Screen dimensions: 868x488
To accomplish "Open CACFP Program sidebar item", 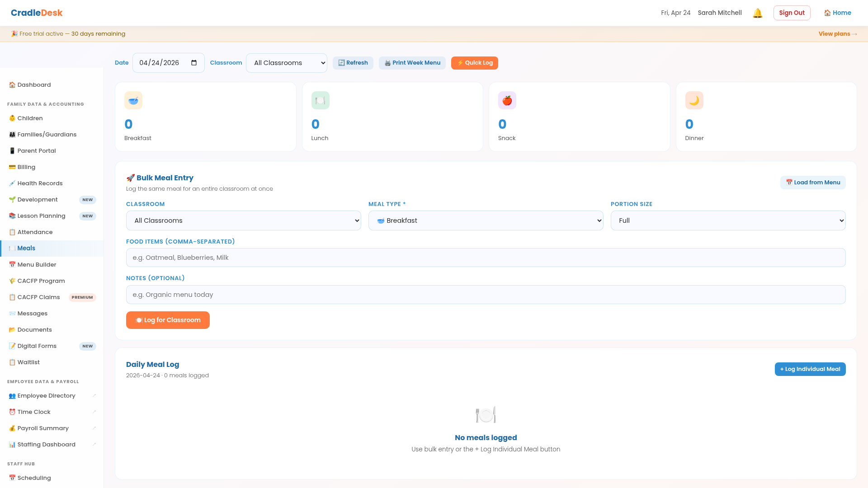I will pos(41,281).
